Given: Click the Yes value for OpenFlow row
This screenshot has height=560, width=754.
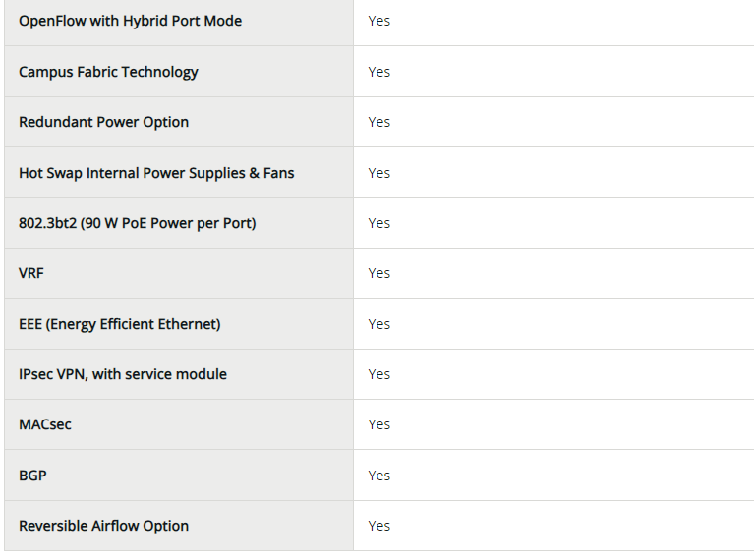Looking at the screenshot, I should [x=378, y=21].
